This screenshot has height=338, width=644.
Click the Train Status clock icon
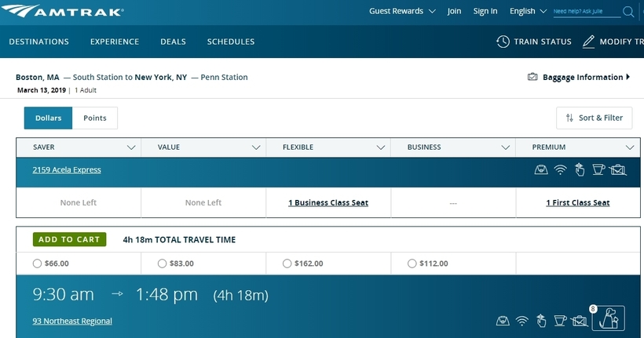click(x=503, y=42)
